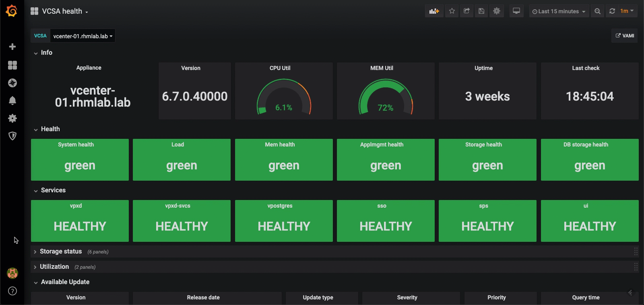Open the user profile avatar
644x305 pixels.
point(12,273)
